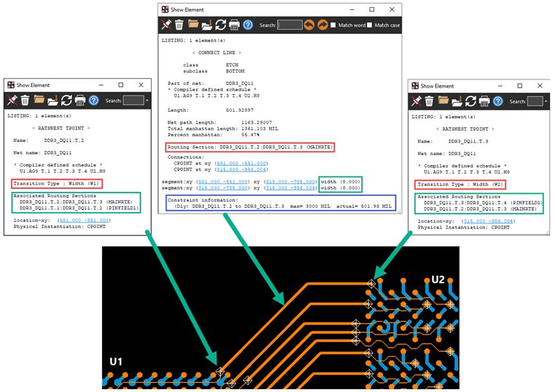
Task: Select 'Constraint information:' heading text
Action: coord(203,200)
